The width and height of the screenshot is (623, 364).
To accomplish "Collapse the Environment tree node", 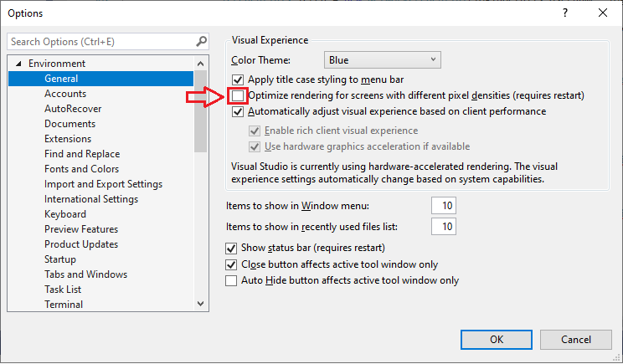I will [x=18, y=64].
